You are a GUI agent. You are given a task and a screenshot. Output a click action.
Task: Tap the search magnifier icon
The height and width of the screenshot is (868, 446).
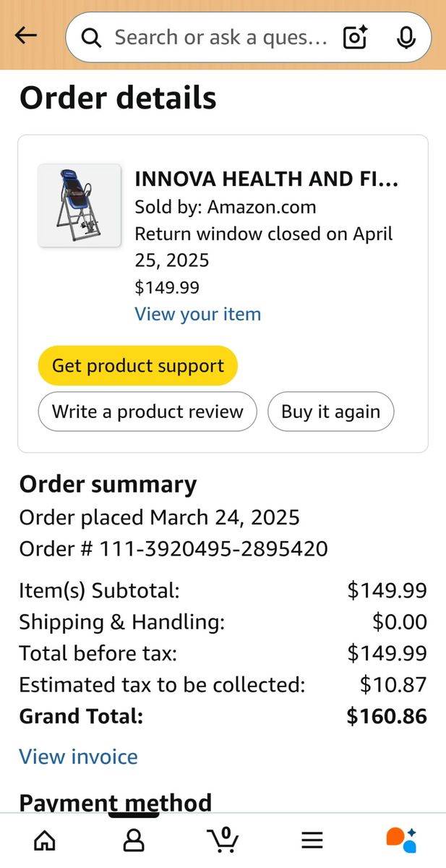pyautogui.click(x=91, y=38)
